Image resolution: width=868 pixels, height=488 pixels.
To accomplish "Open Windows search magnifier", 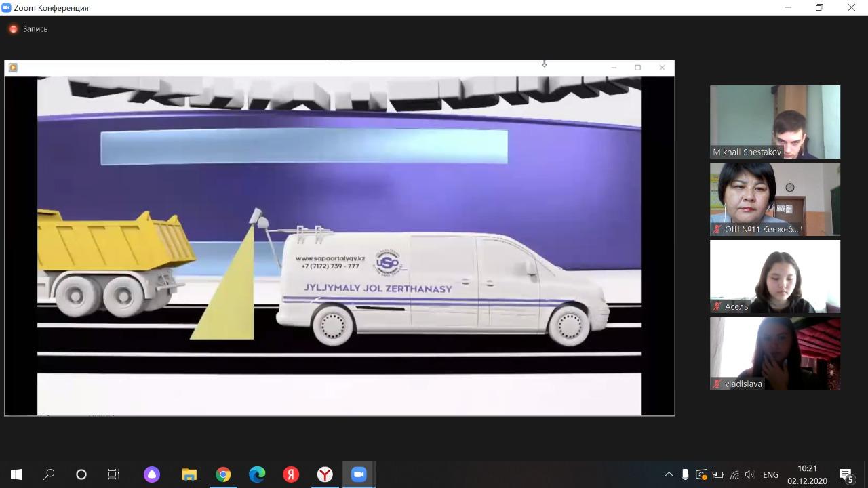I will 49,474.
